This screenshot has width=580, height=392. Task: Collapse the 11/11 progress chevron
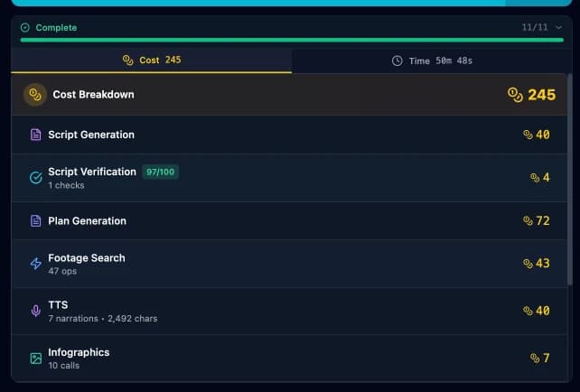[x=558, y=27]
